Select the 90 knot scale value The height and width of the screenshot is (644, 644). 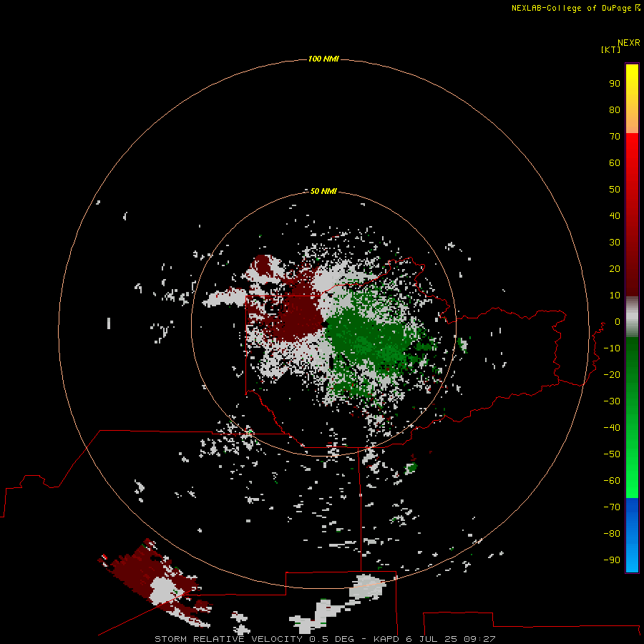[x=615, y=84]
